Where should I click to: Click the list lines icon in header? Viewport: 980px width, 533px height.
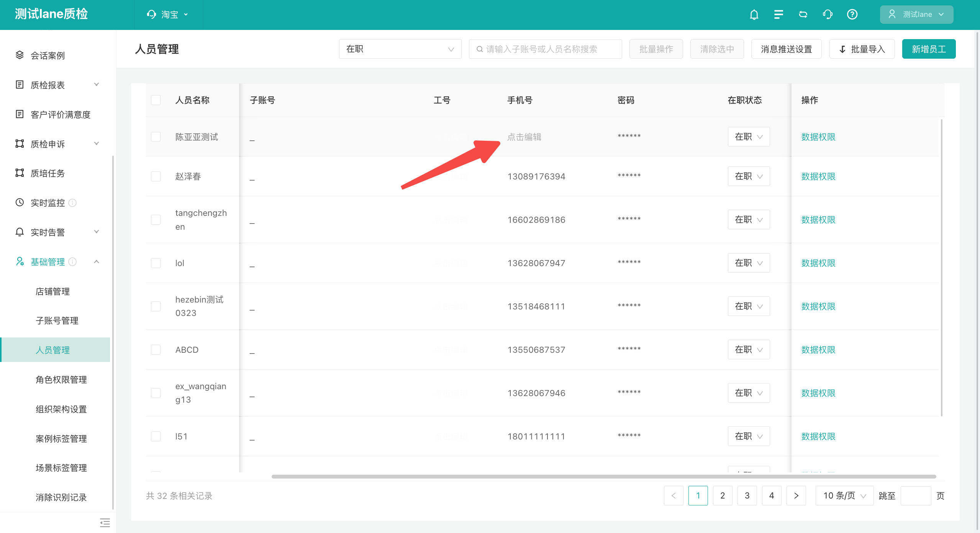[x=778, y=15]
